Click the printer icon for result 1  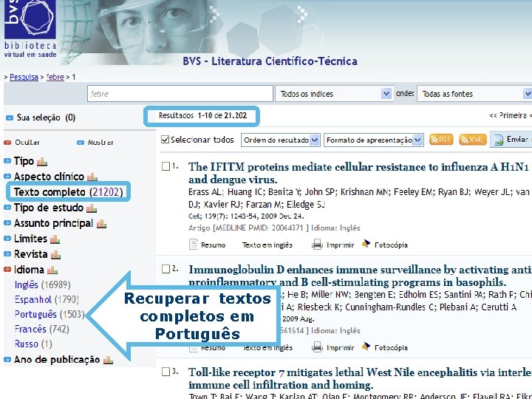point(317,245)
